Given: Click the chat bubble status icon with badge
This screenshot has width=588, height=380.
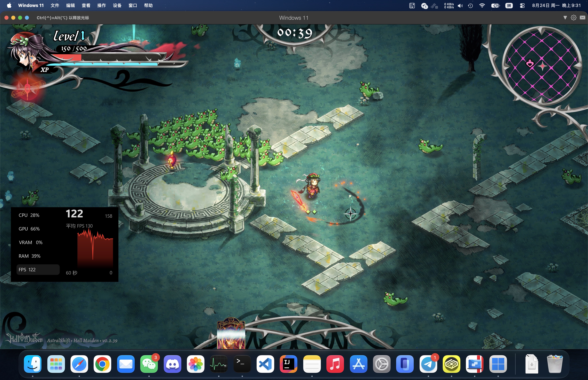Looking at the screenshot, I should tap(424, 6).
